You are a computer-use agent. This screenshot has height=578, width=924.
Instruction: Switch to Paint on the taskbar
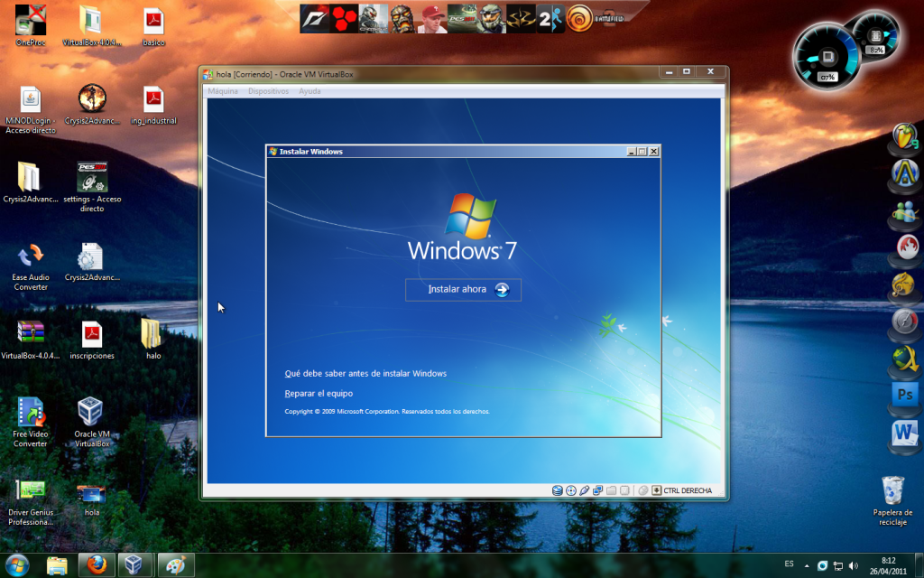click(176, 565)
